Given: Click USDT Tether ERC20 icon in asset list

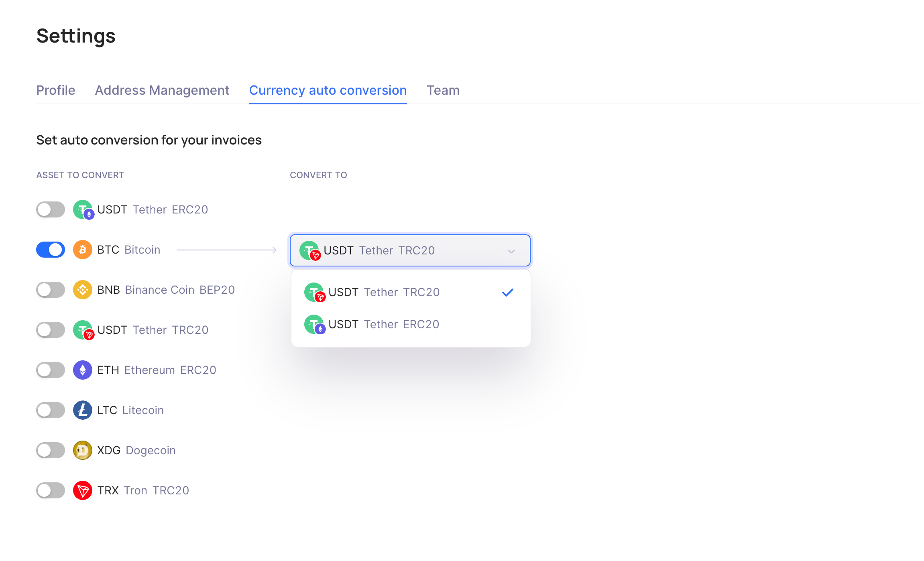Looking at the screenshot, I should [83, 210].
